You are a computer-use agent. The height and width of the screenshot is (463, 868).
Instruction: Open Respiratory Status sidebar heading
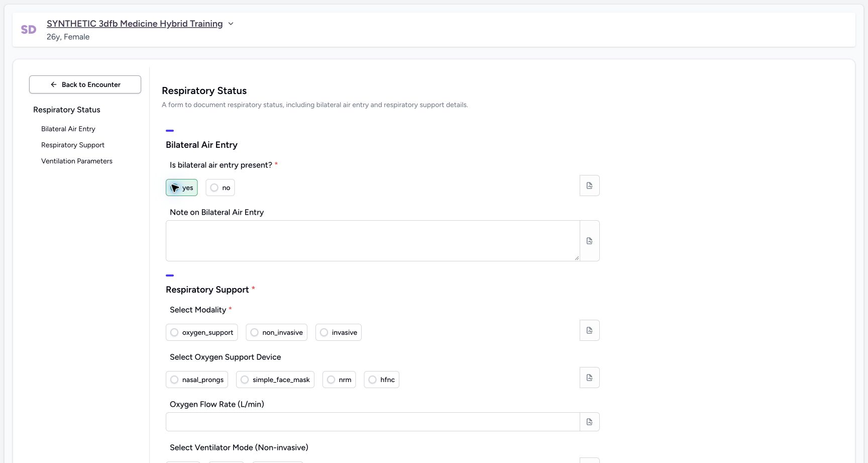click(67, 110)
